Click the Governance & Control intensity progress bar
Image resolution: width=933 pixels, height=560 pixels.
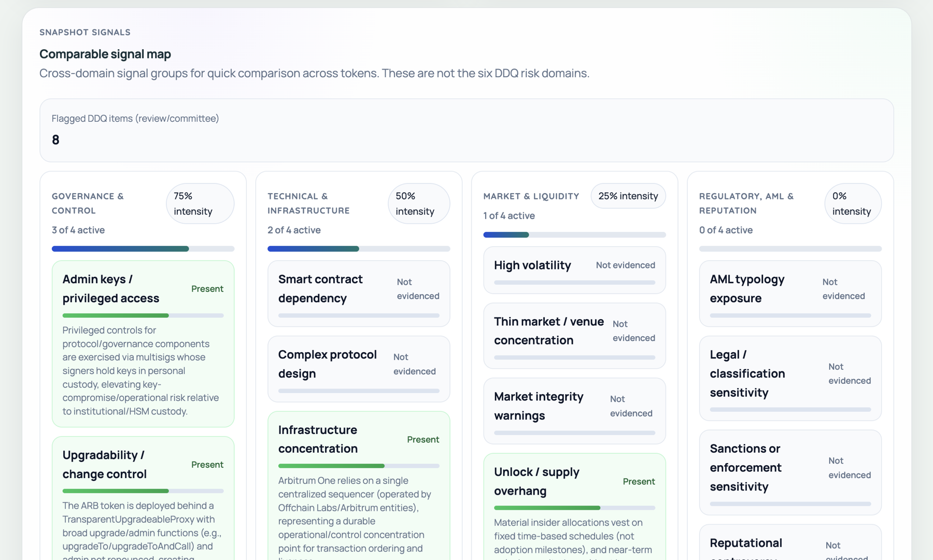coord(143,249)
